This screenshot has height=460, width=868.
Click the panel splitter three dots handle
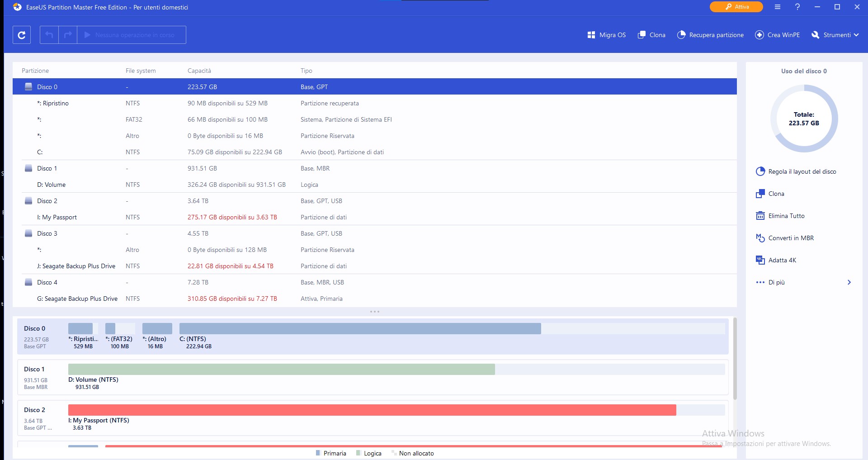coord(375,312)
